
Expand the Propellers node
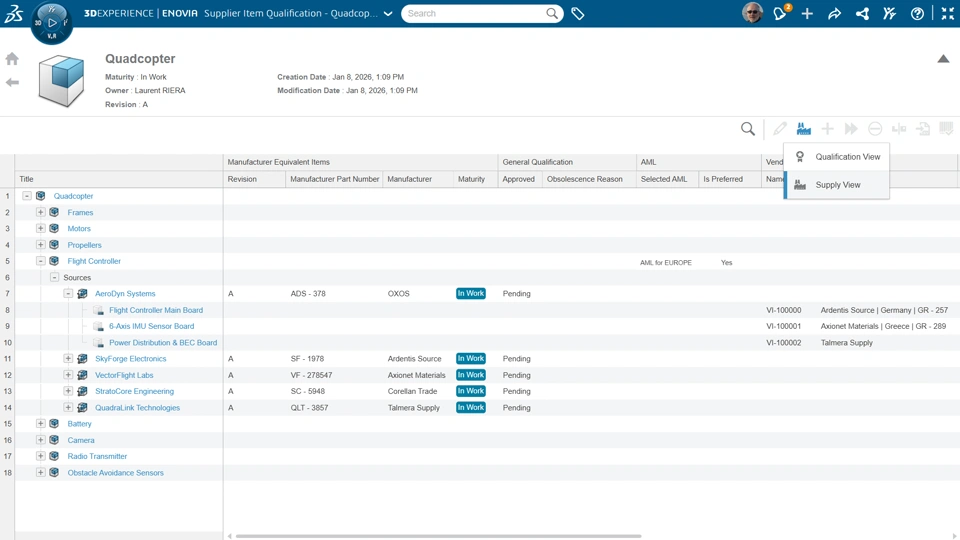[40, 244]
